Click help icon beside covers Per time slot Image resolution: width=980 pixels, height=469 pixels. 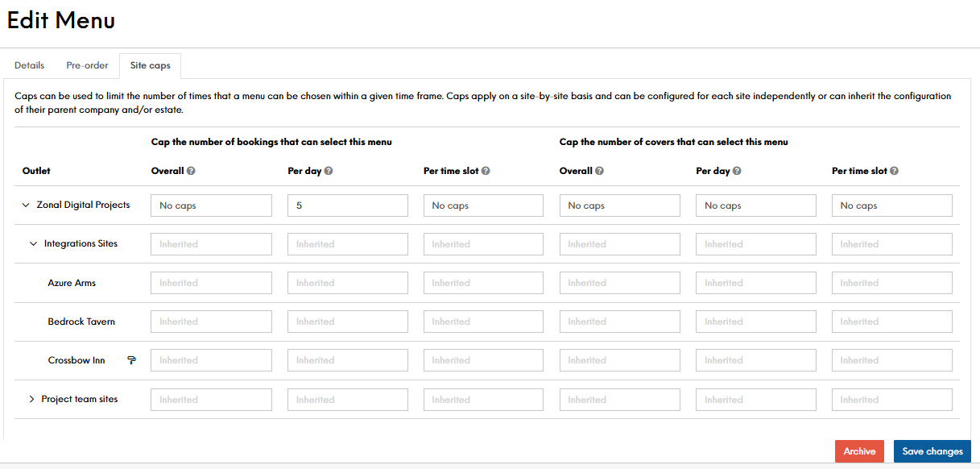pos(894,171)
